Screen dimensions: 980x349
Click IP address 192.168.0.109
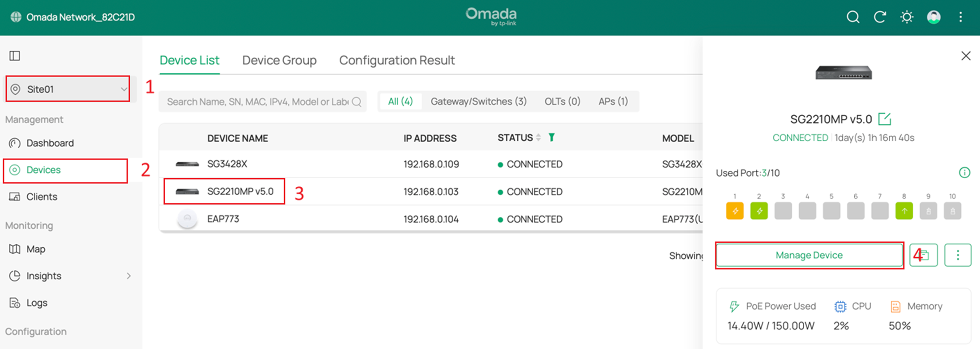coord(431,164)
